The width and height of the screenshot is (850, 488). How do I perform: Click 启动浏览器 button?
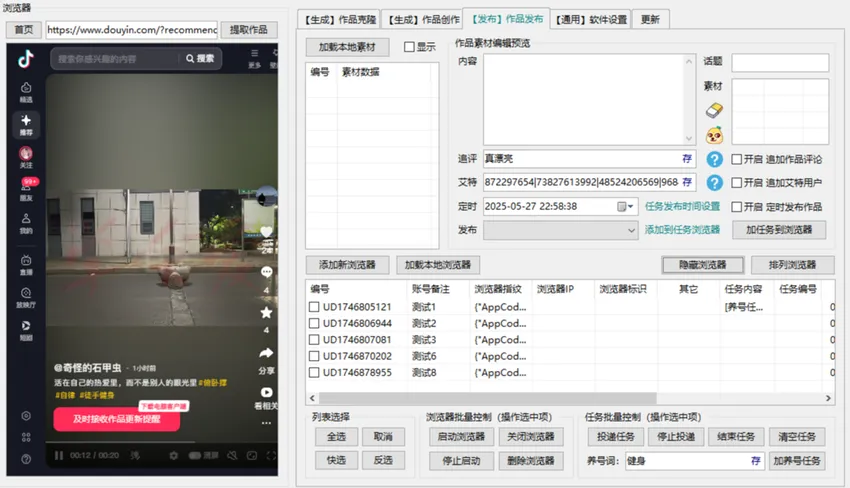click(461, 436)
